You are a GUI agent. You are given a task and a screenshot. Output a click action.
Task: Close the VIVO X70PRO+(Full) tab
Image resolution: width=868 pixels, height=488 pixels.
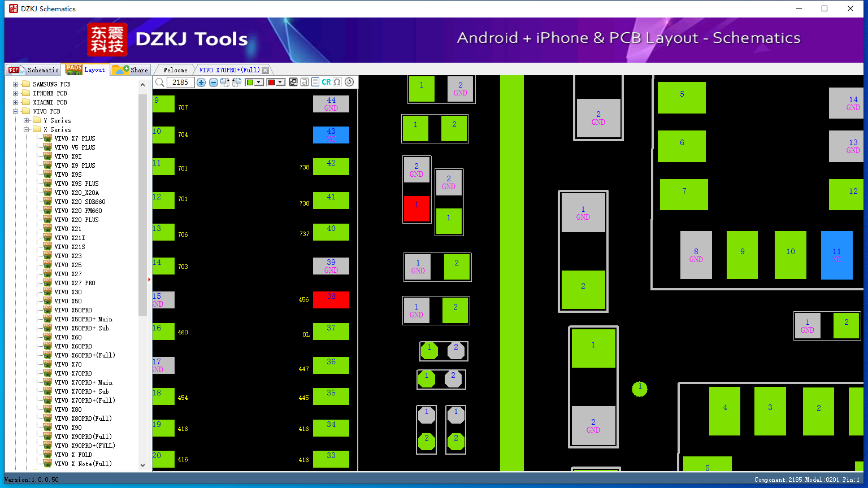click(266, 70)
